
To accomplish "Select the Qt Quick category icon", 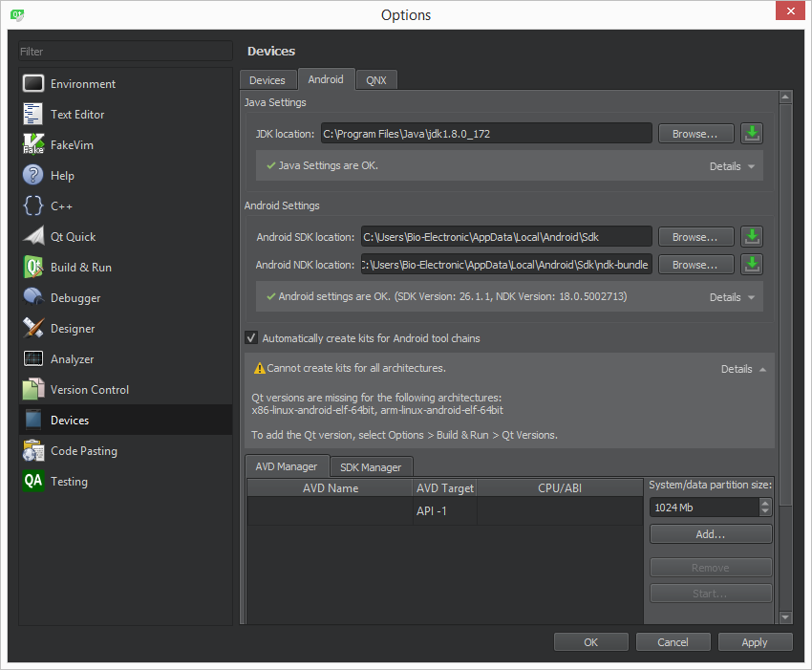I will [34, 237].
